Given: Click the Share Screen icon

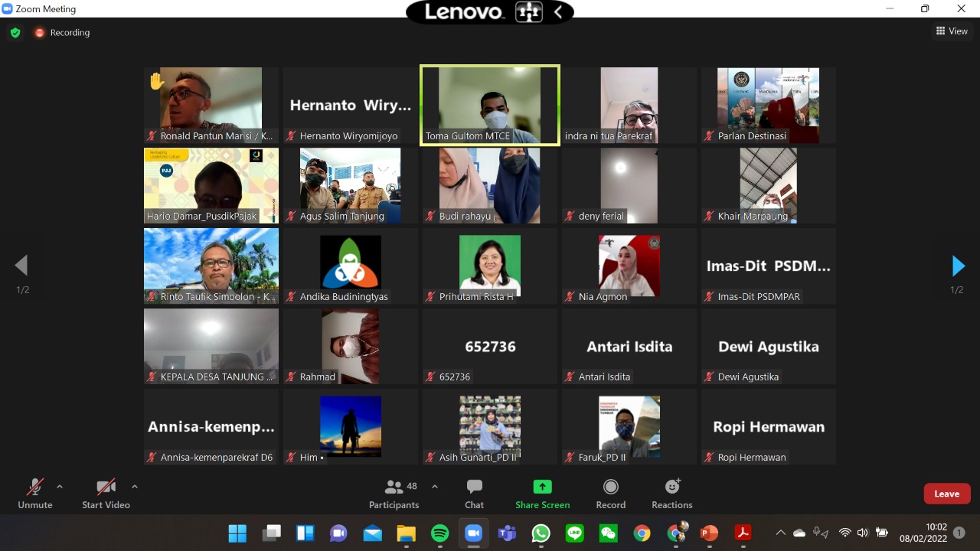Looking at the screenshot, I should (542, 487).
